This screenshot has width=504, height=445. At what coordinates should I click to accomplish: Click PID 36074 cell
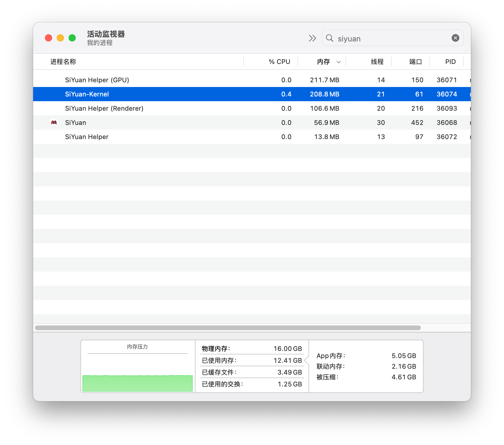pyautogui.click(x=447, y=94)
